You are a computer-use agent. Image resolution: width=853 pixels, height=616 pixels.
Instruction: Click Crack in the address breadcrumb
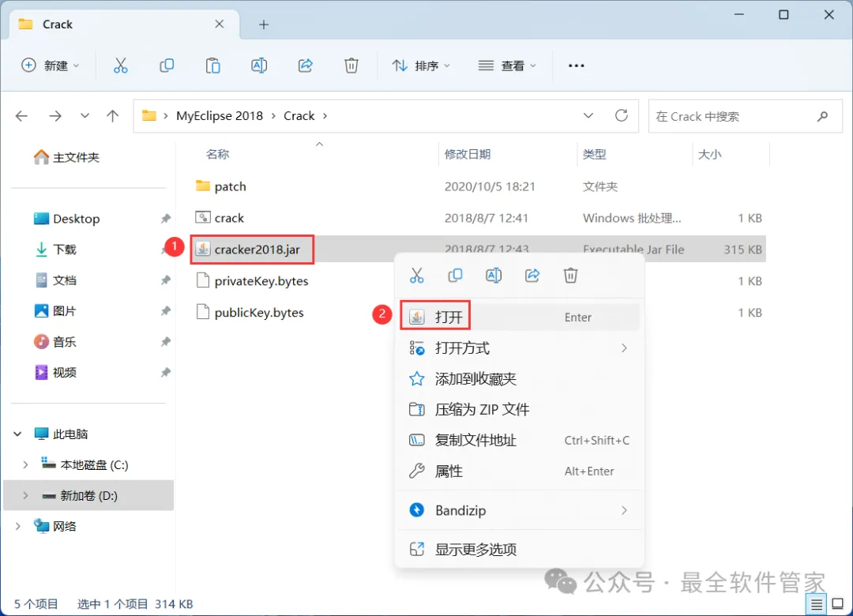299,116
